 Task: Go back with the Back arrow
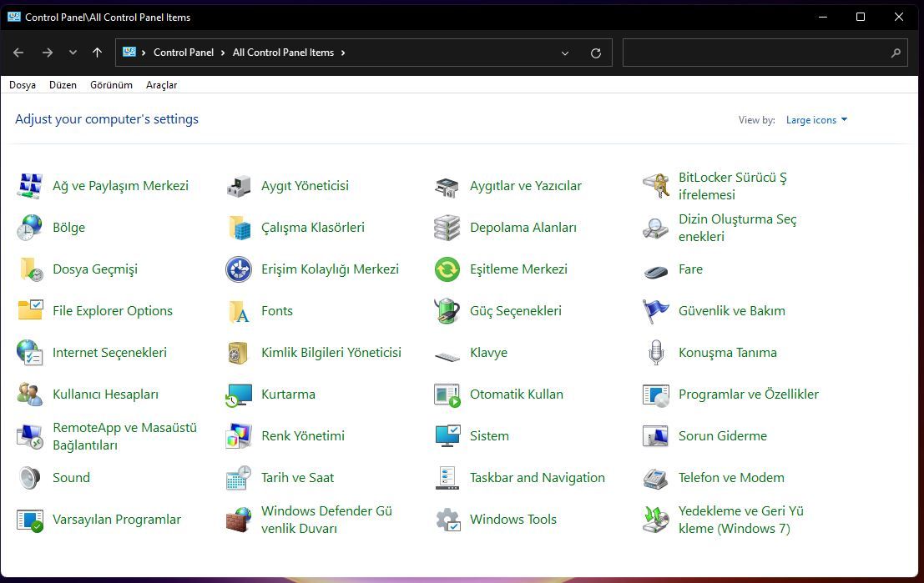pos(18,53)
